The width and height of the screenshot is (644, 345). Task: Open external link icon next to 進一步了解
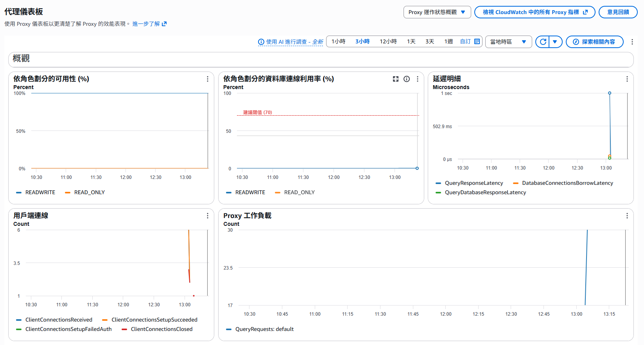[x=164, y=24]
